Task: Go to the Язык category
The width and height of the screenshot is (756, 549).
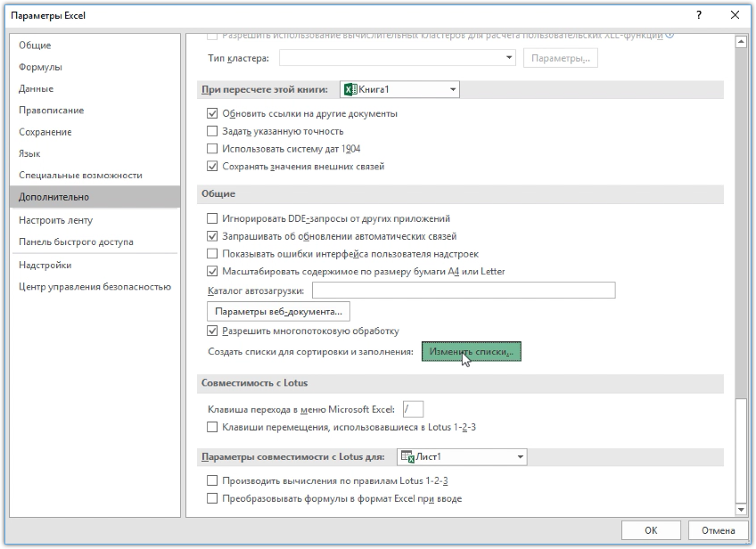Action: tap(94, 154)
